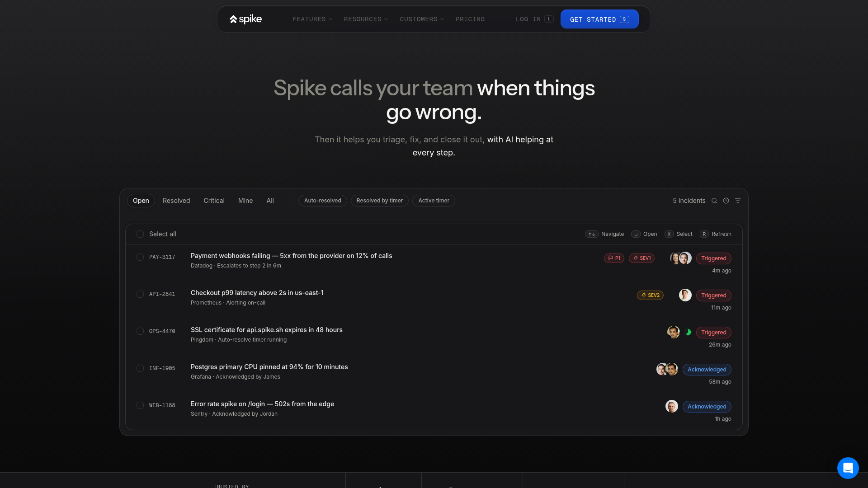Check the OPS-4470 incident checkbox
The height and width of the screenshot is (488, 868).
pyautogui.click(x=140, y=331)
